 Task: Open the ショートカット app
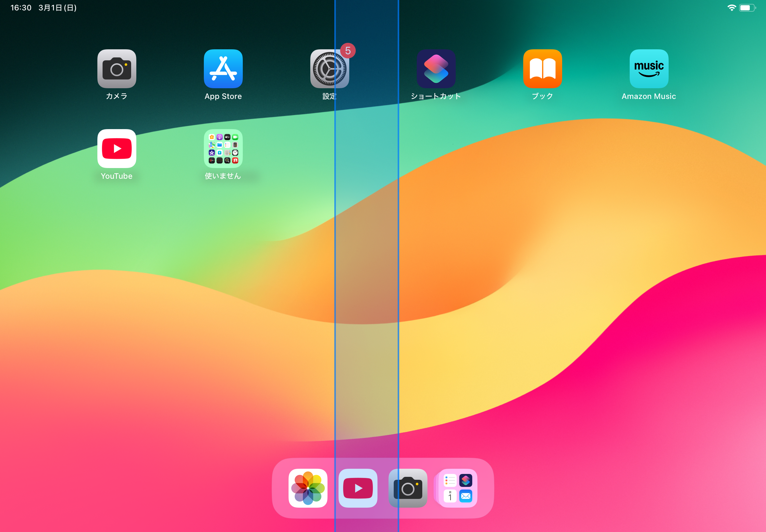click(x=436, y=69)
